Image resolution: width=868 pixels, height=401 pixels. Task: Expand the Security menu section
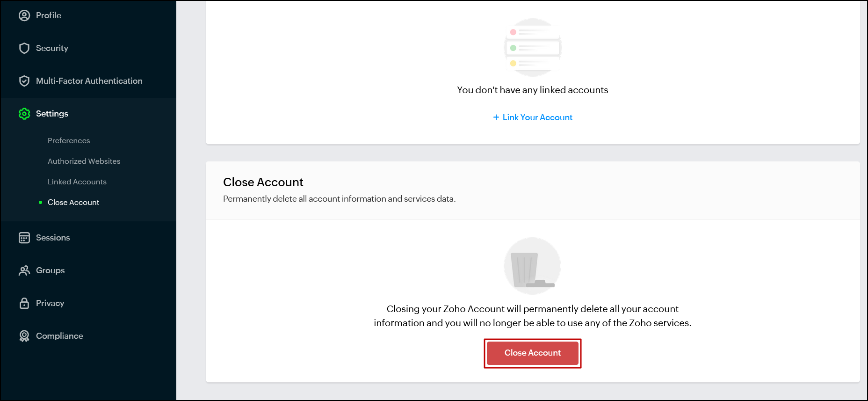(52, 48)
